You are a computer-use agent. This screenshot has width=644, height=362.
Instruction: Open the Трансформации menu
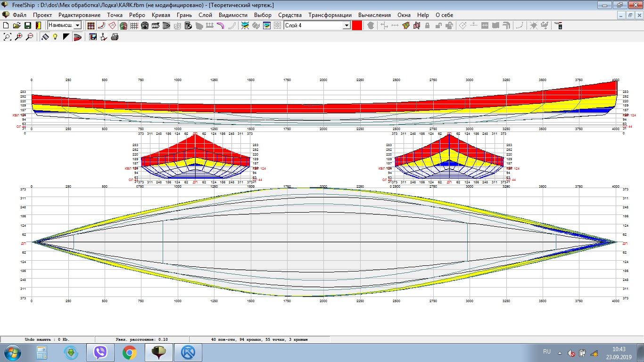click(x=330, y=15)
